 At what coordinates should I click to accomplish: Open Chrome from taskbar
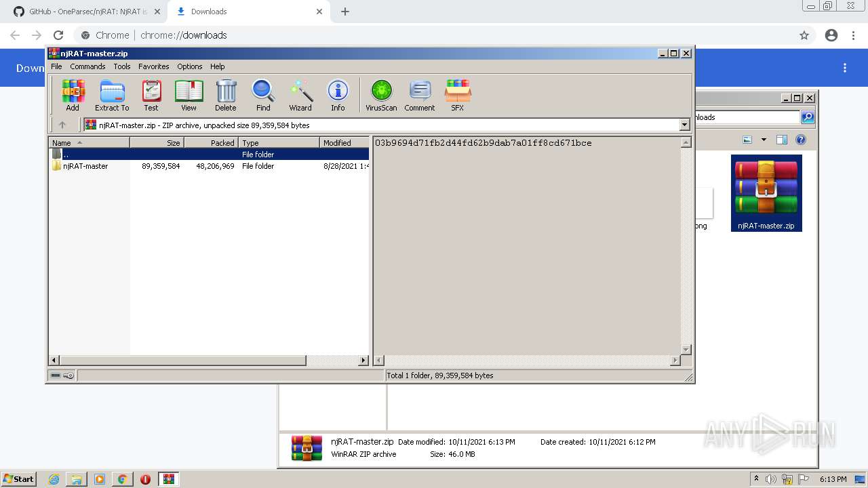(122, 479)
